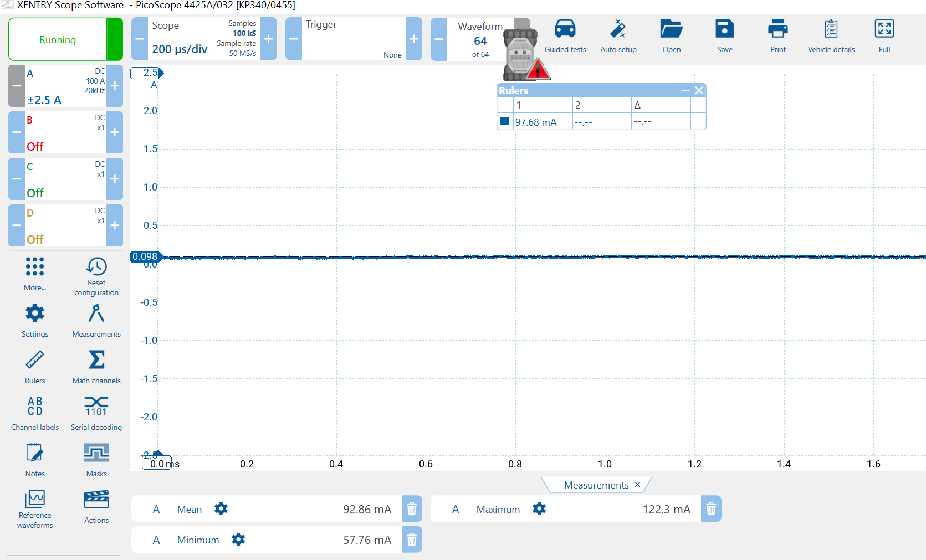
Task: Click the channel A ruler color square
Action: point(504,121)
